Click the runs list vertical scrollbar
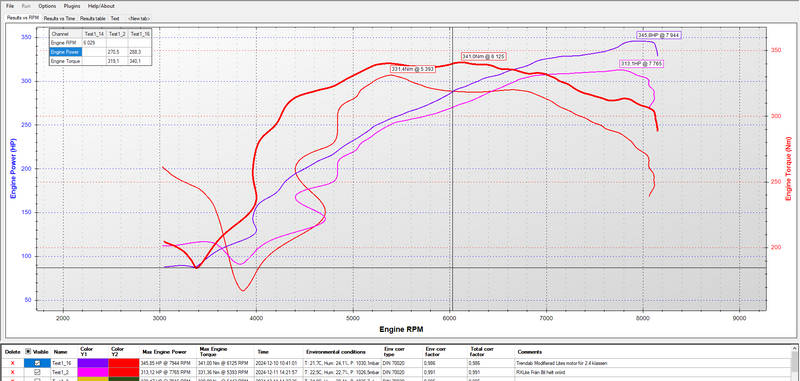The height and width of the screenshot is (381, 800). [794, 364]
